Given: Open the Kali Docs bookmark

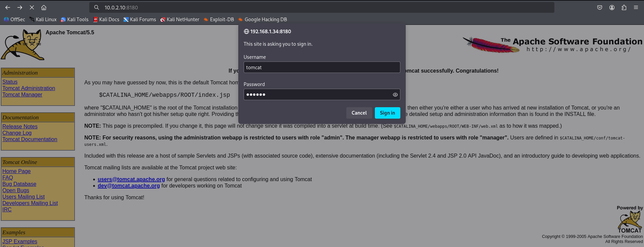Looking at the screenshot, I should (106, 19).
